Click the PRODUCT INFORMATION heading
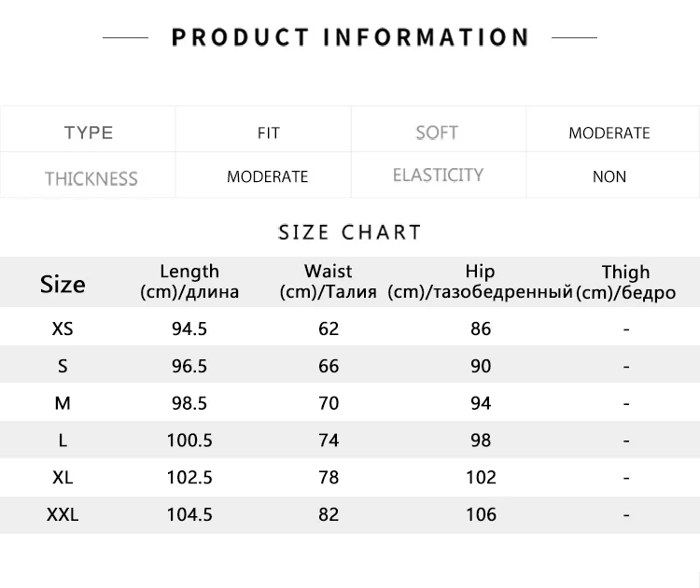Screen dimensions: 700x588 [350, 37]
